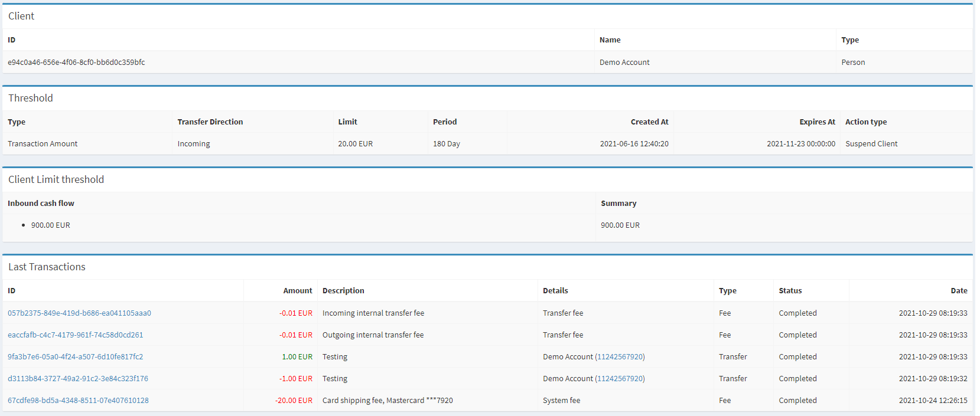Screen dimensions: 980x416
Task: Click the Demo Account name in Client table
Action: (x=624, y=63)
